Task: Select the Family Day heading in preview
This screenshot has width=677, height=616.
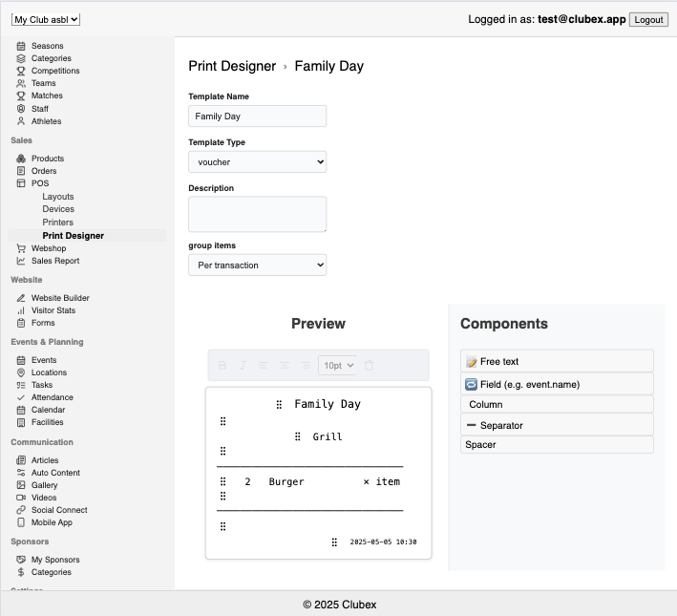Action: [328, 404]
